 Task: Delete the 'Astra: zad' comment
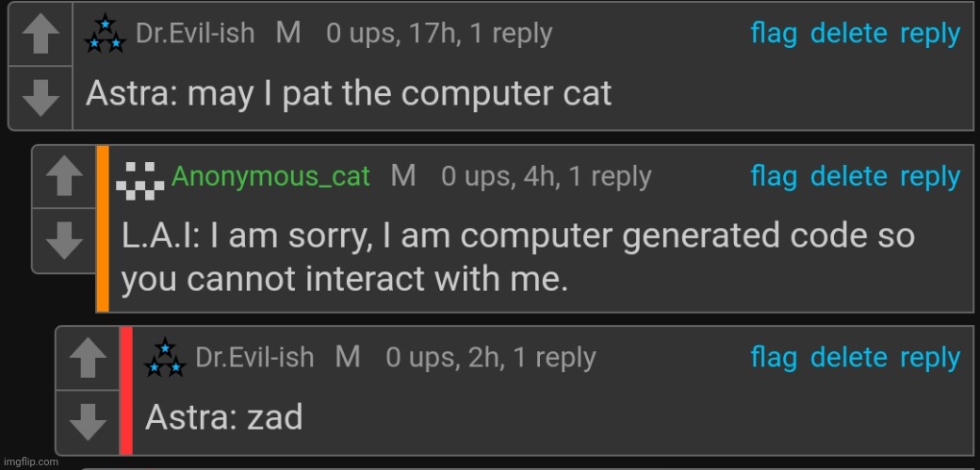848,358
